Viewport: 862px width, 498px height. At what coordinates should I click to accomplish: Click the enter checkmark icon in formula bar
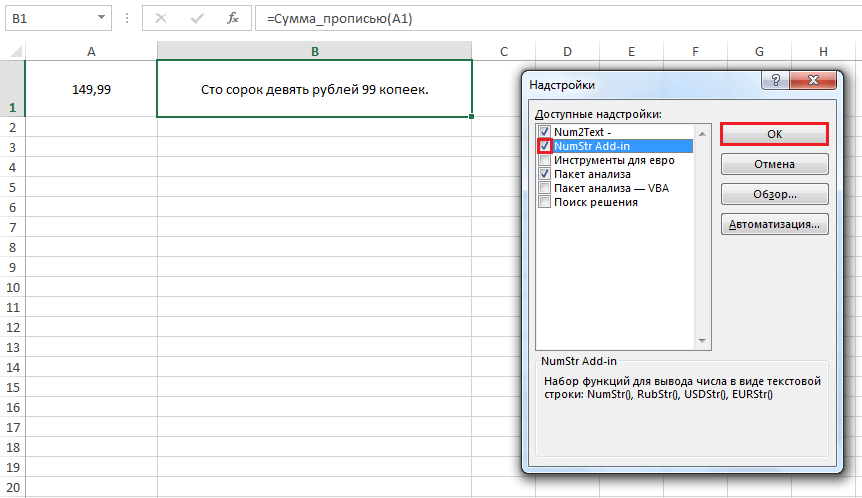coord(198,19)
